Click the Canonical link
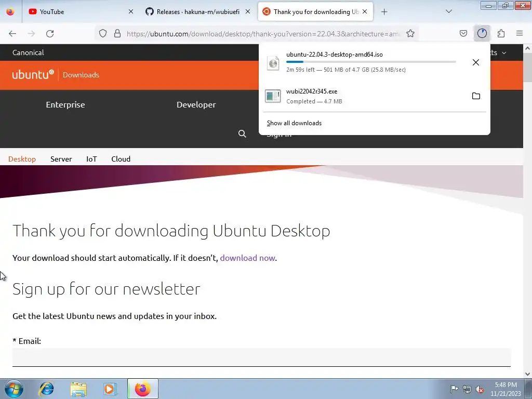Screen dimensions: 532x399 coord(28,52)
